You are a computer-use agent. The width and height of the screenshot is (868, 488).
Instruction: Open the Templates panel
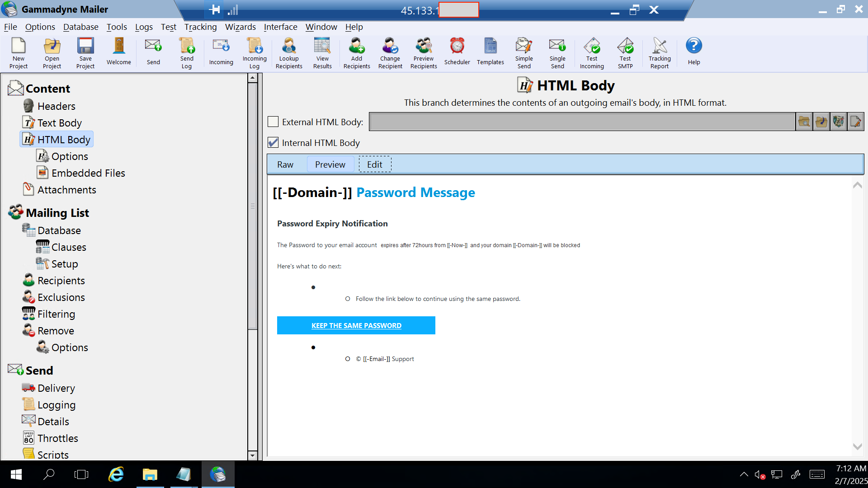click(490, 52)
